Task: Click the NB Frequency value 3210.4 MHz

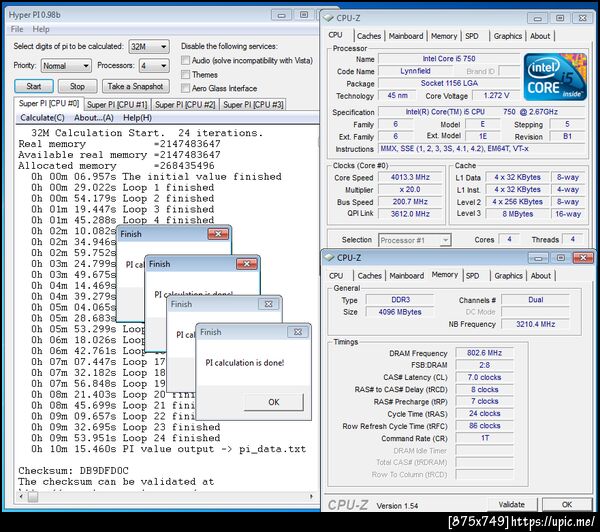Action: click(535, 324)
